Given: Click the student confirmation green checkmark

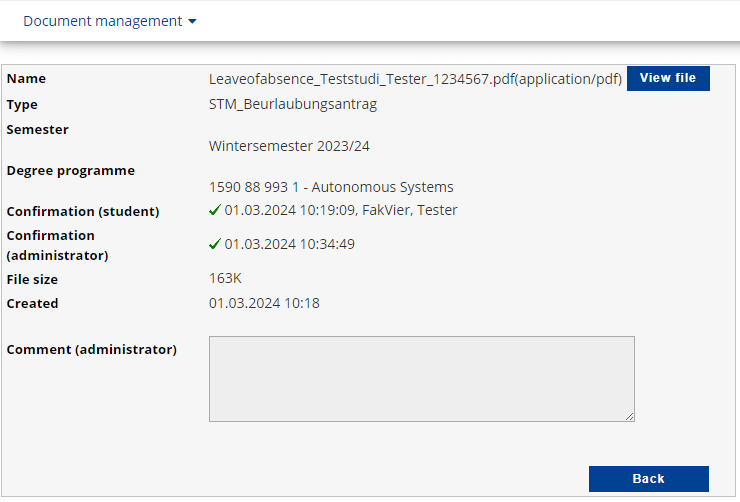Looking at the screenshot, I should [x=215, y=210].
